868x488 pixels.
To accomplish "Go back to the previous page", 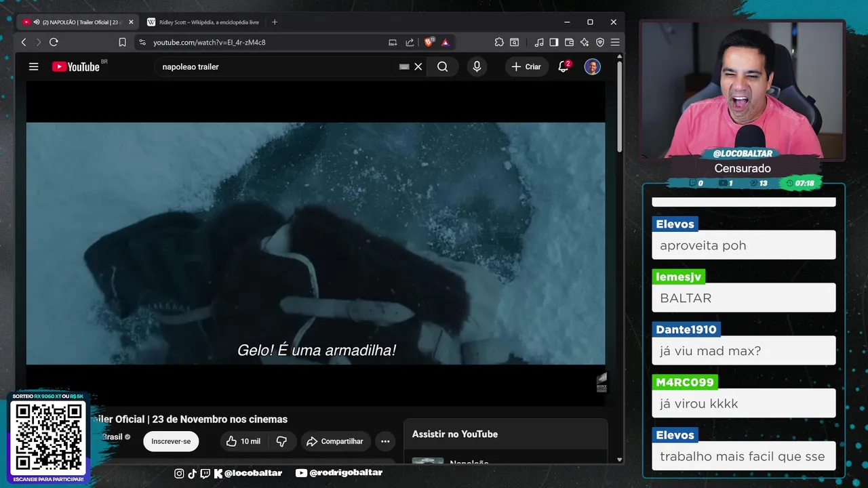I will [24, 42].
